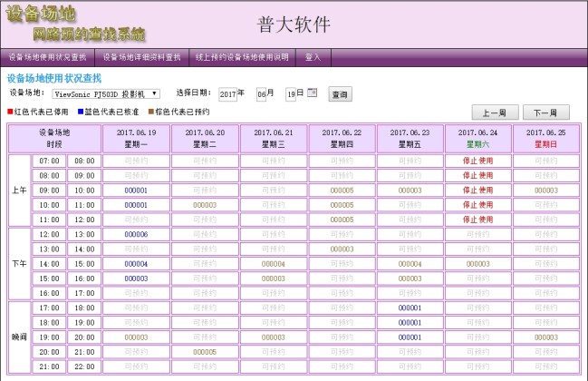Reserve 可预约 slot Monday 07:00-08:00
Viewport: 588px width, 381px height.
[136, 161]
